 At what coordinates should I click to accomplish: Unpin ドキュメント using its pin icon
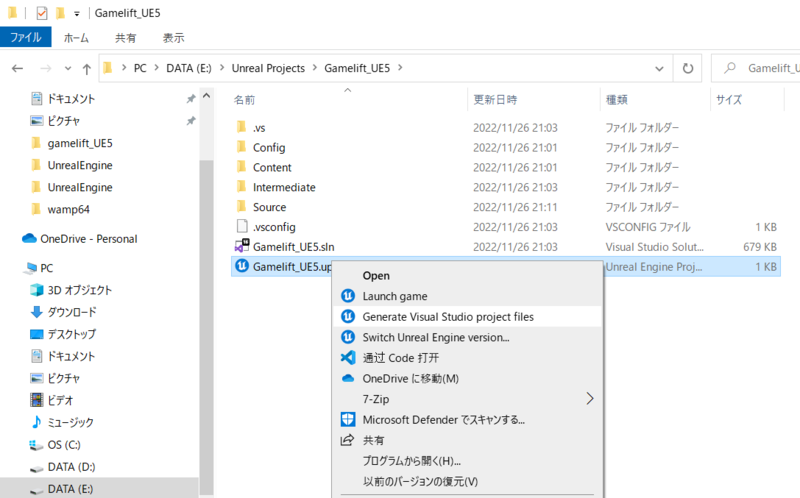pyautogui.click(x=191, y=98)
